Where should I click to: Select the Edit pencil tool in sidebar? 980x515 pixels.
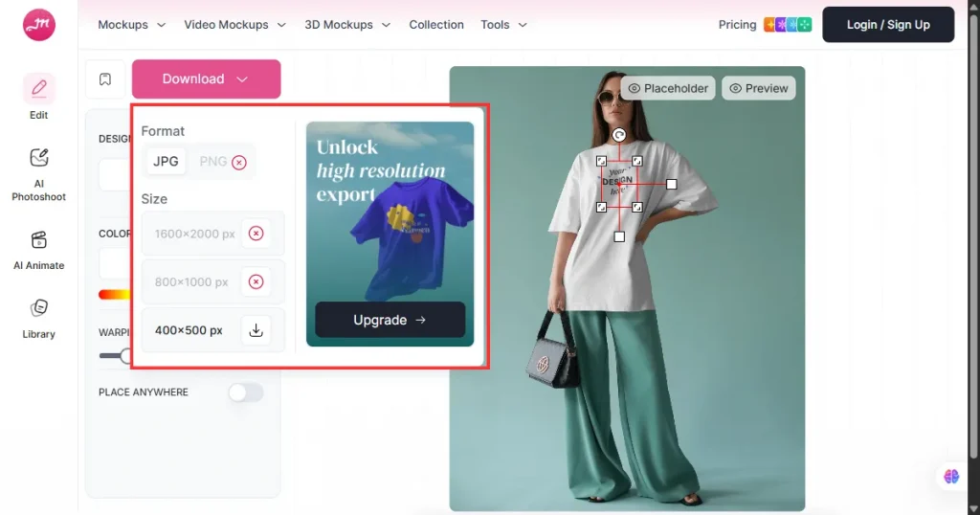38,89
